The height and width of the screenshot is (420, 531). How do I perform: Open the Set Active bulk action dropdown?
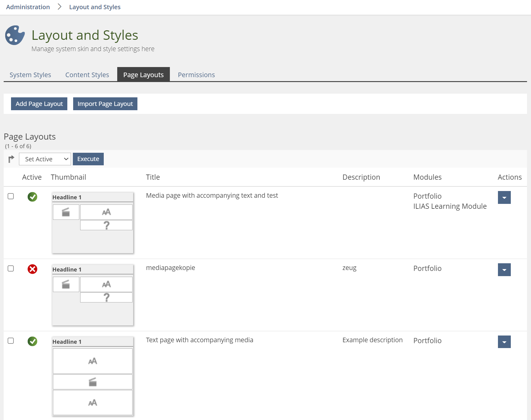point(45,159)
